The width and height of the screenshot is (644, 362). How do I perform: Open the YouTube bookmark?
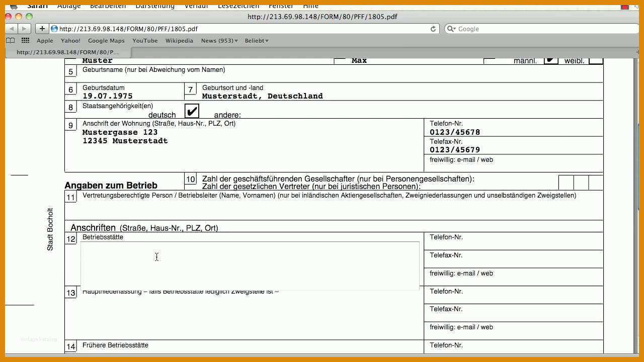tap(145, 41)
